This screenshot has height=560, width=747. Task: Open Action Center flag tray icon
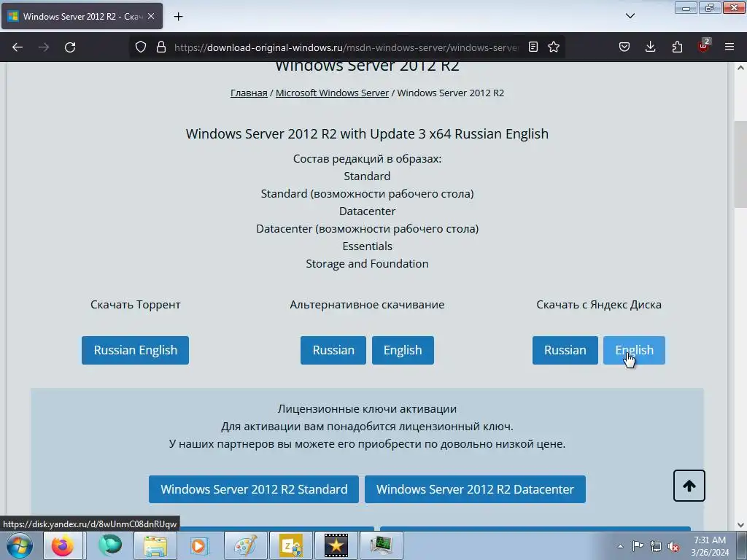[x=638, y=546]
